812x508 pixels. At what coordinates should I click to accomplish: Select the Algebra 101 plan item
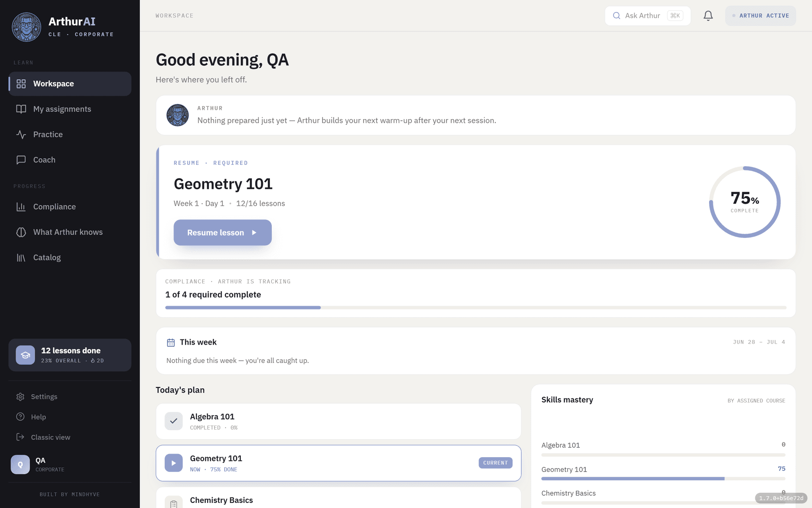338,422
